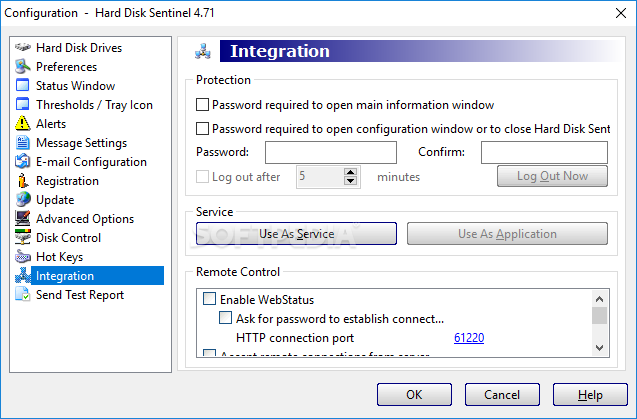Click the log out minutes value field
637x419 pixels.
point(320,176)
